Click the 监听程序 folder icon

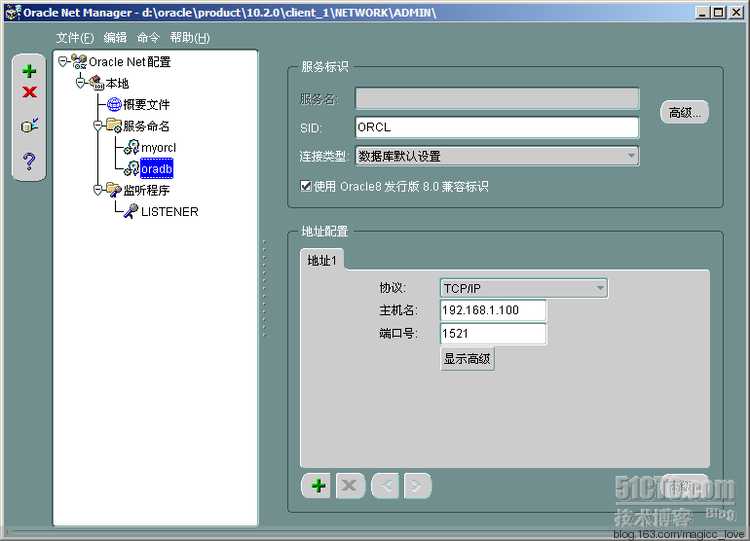pyautogui.click(x=114, y=190)
